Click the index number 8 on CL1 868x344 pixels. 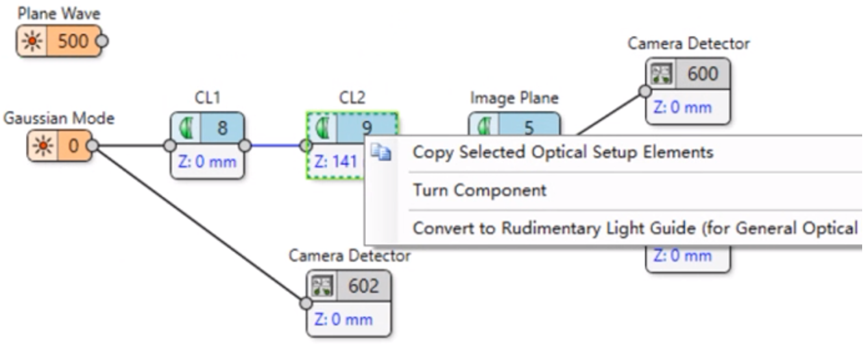tap(223, 128)
